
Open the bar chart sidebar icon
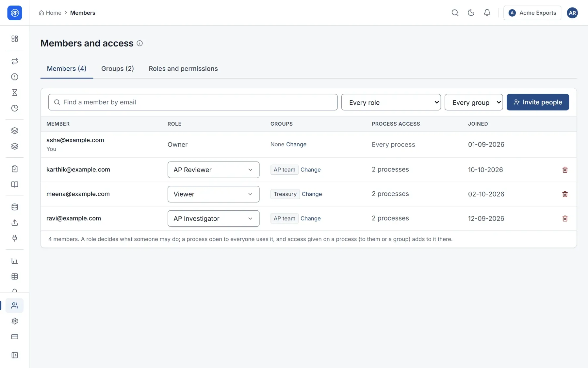15,261
